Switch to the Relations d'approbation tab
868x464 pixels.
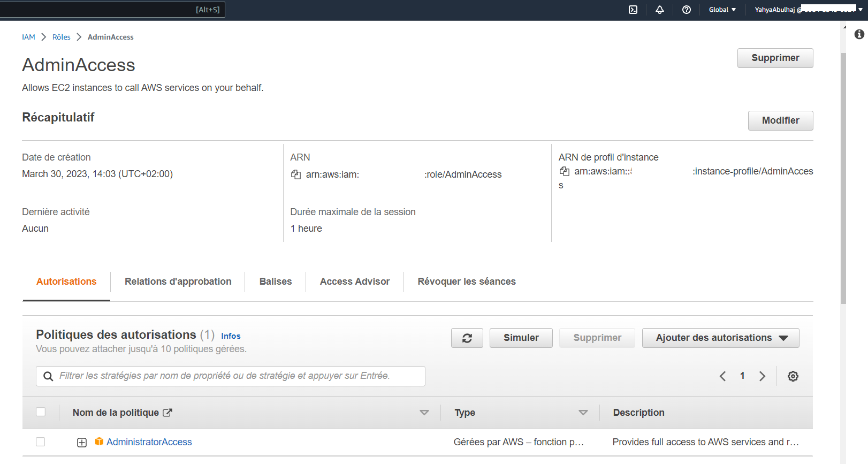coord(178,282)
